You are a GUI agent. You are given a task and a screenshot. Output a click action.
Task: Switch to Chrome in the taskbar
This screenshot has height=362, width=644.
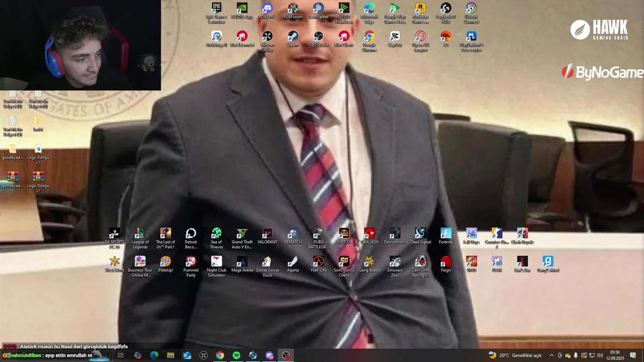(220, 355)
